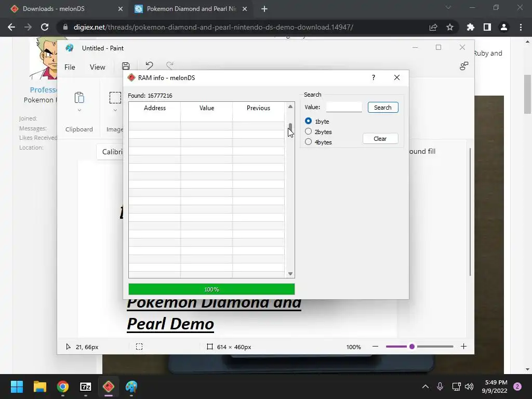This screenshot has width=532, height=399.
Task: Click the Save icon in Paint
Action: pyautogui.click(x=126, y=66)
